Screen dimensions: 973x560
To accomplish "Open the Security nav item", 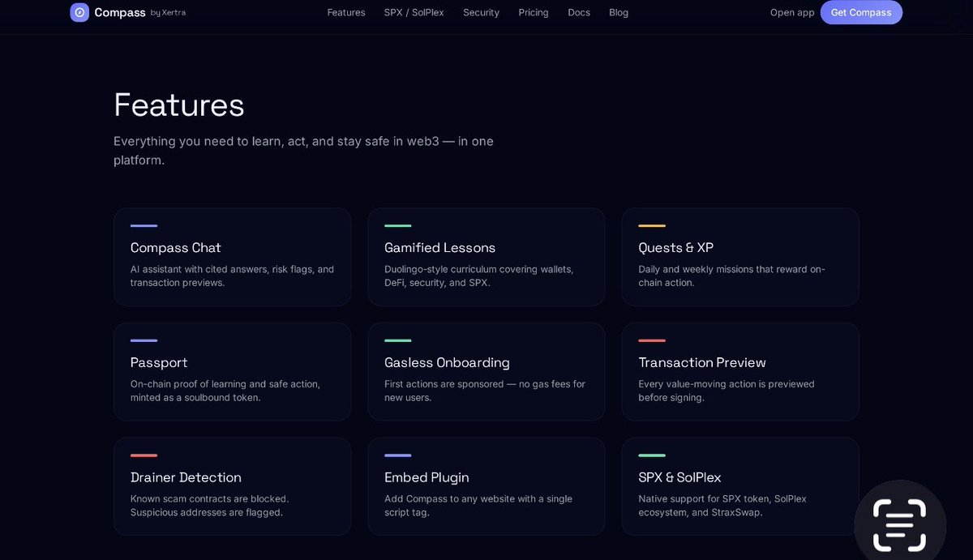I will (x=481, y=12).
